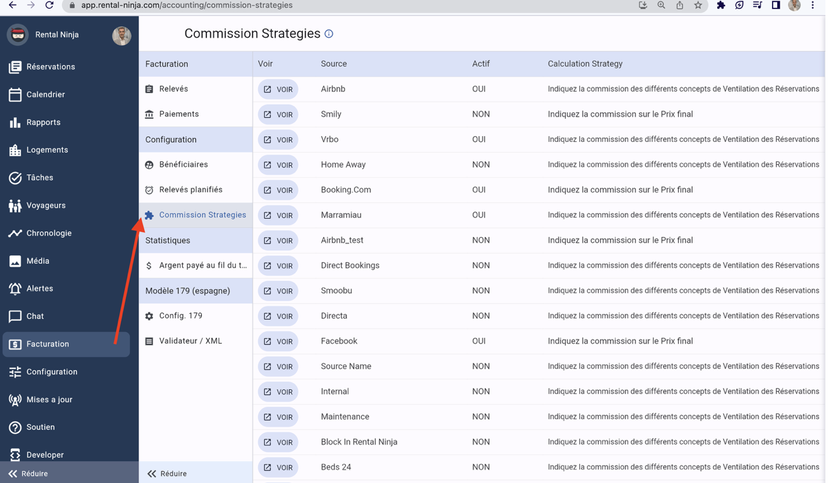828x483 pixels.
Task: Click the Source column header
Action: coord(334,64)
